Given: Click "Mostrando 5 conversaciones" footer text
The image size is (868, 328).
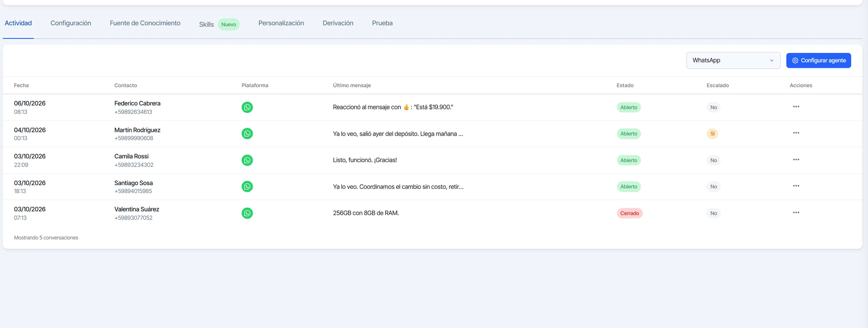Looking at the screenshot, I should [46, 238].
